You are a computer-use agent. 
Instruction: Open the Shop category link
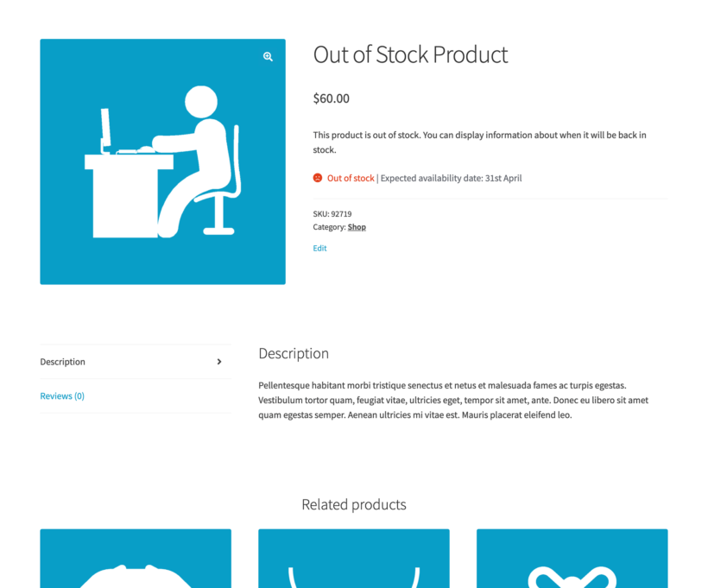pos(357,226)
